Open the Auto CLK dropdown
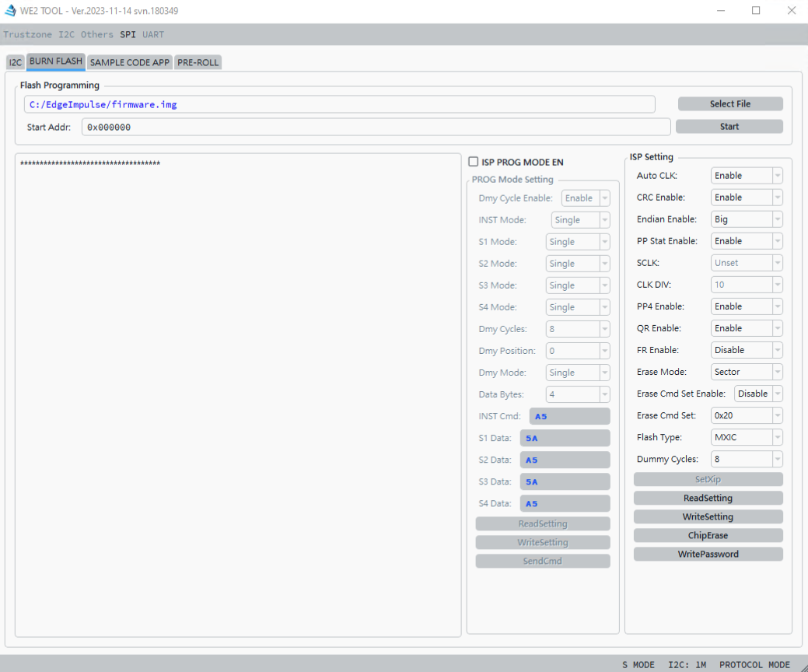 [x=747, y=176]
